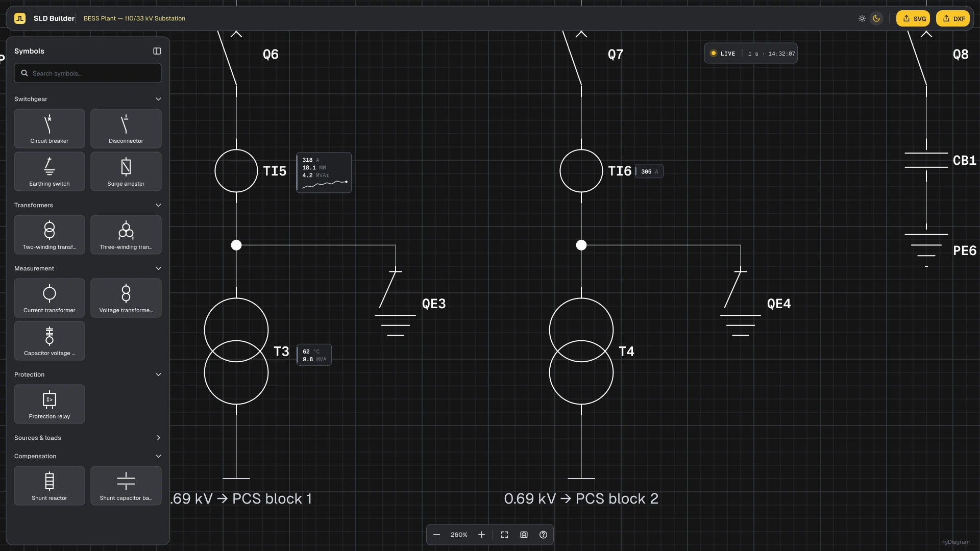Choose the Voltage transformer symbol

126,298
